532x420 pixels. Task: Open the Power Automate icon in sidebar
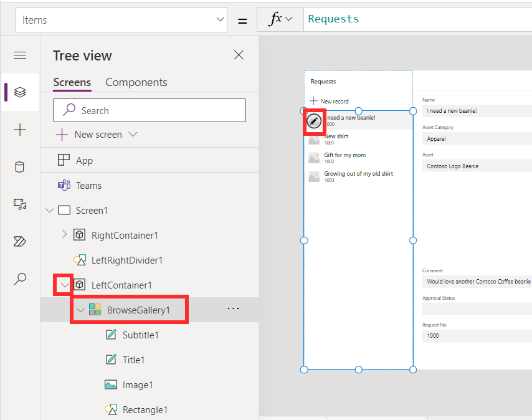point(20,242)
